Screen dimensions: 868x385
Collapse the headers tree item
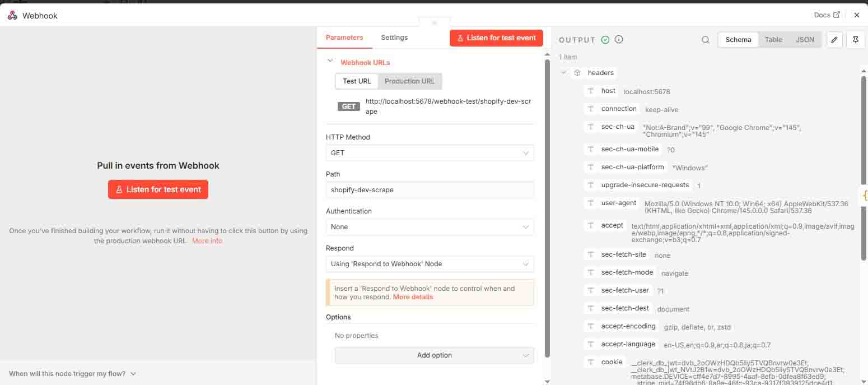click(564, 72)
